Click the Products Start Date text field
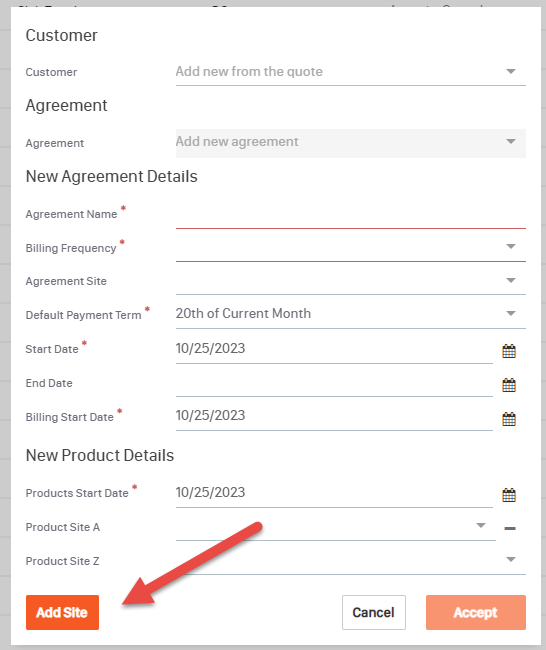Image resolution: width=546 pixels, height=650 pixels. coord(334,493)
